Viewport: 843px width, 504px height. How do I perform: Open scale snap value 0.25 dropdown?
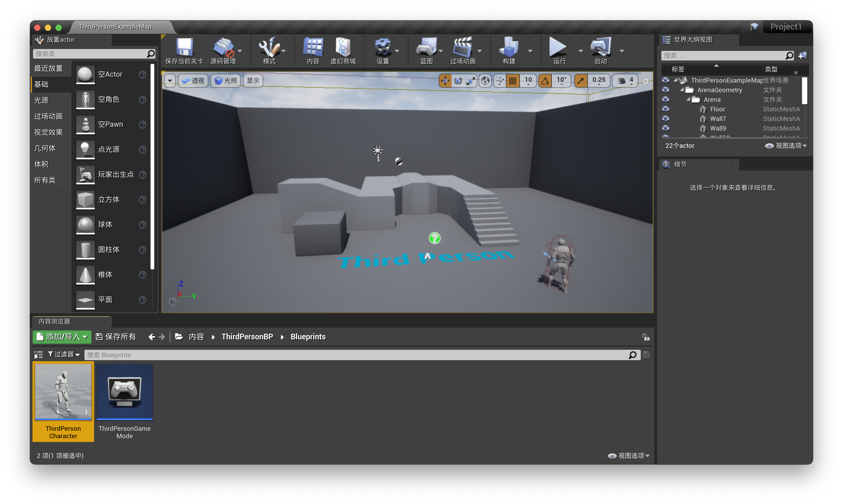pyautogui.click(x=598, y=81)
